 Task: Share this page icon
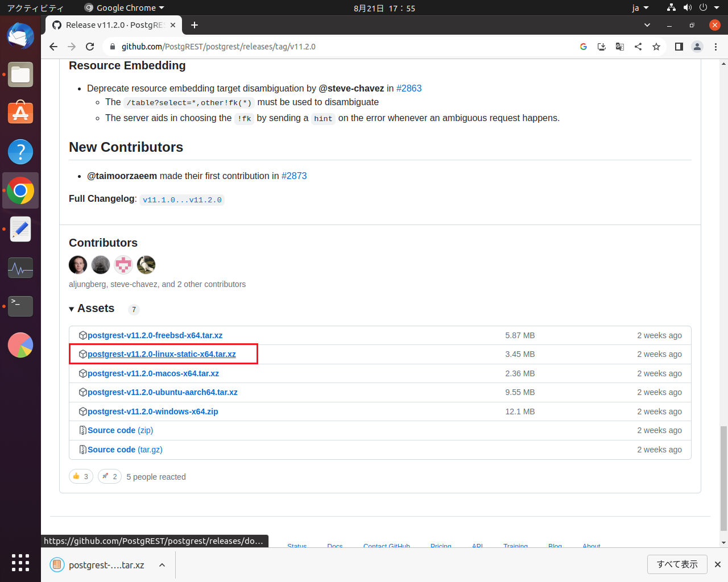click(x=638, y=47)
